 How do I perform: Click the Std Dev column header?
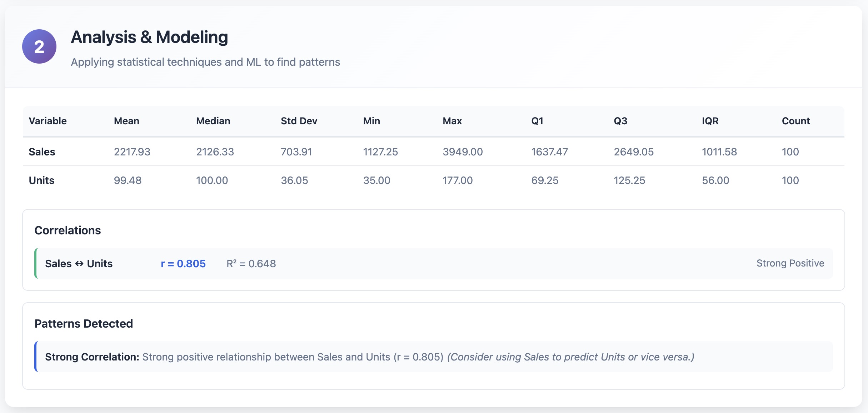(299, 121)
